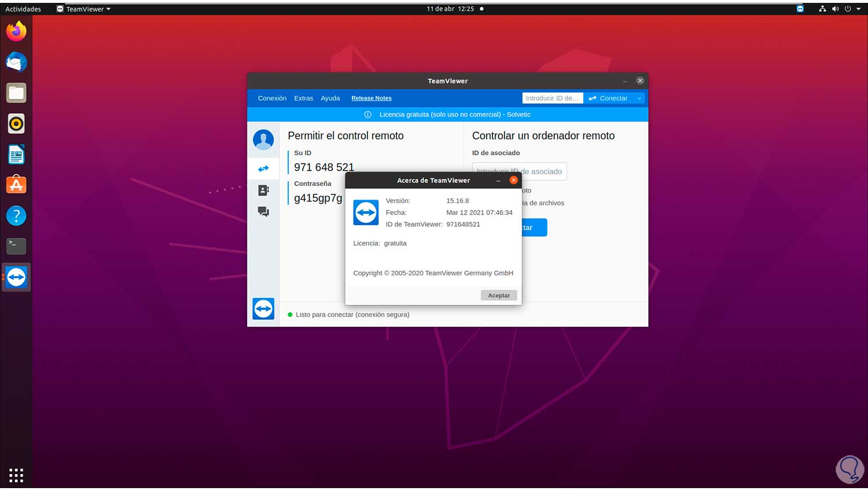Open the Help icon in the dock

click(x=16, y=216)
